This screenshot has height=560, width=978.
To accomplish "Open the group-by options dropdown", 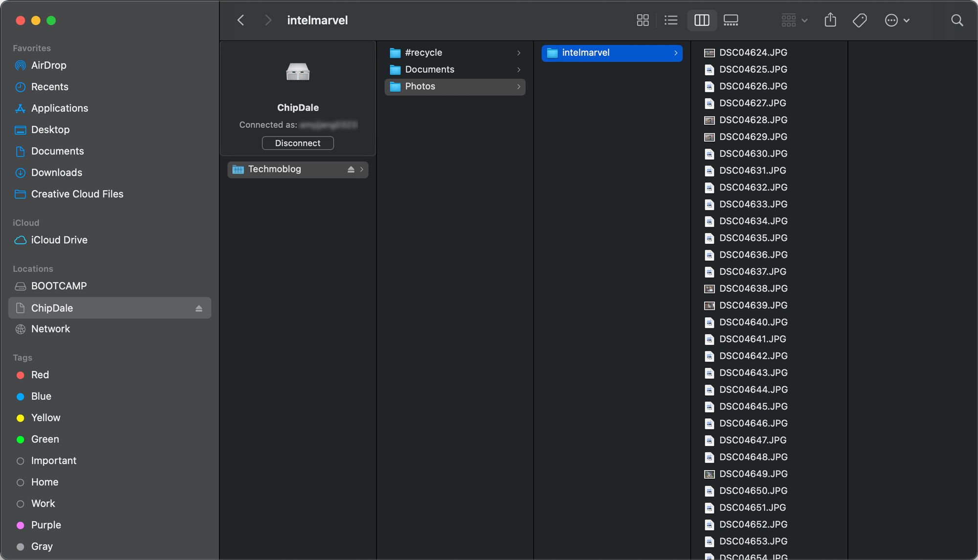I will pyautogui.click(x=794, y=21).
